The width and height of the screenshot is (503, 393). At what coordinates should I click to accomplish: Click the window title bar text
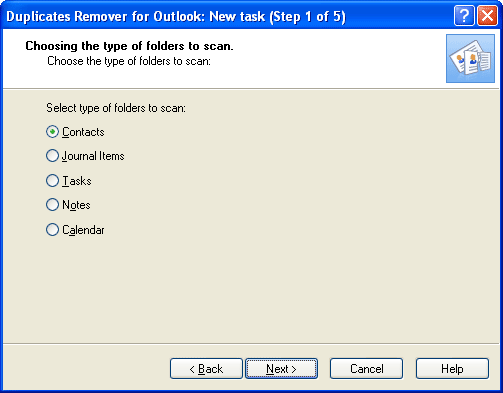point(176,16)
